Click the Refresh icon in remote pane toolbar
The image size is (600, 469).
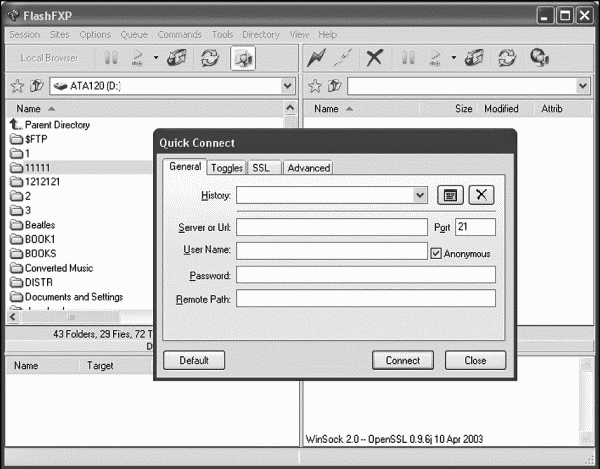coord(507,58)
